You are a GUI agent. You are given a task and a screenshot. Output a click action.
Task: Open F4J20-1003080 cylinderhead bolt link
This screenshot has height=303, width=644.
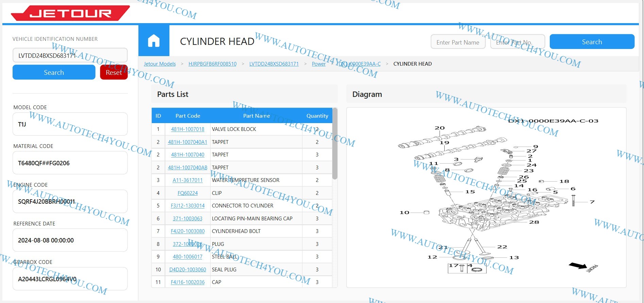187,231
